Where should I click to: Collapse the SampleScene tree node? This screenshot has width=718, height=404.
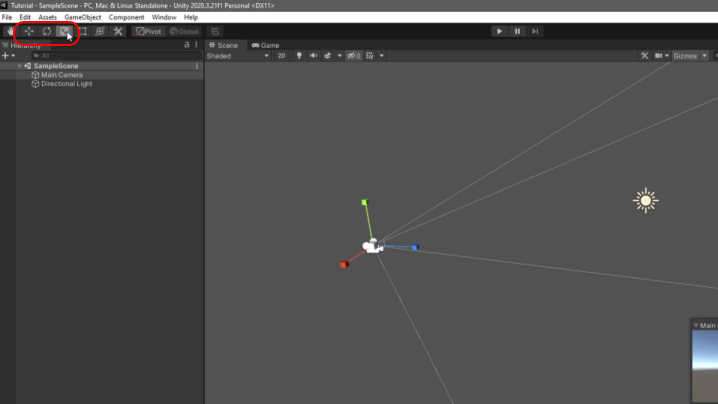coord(19,66)
